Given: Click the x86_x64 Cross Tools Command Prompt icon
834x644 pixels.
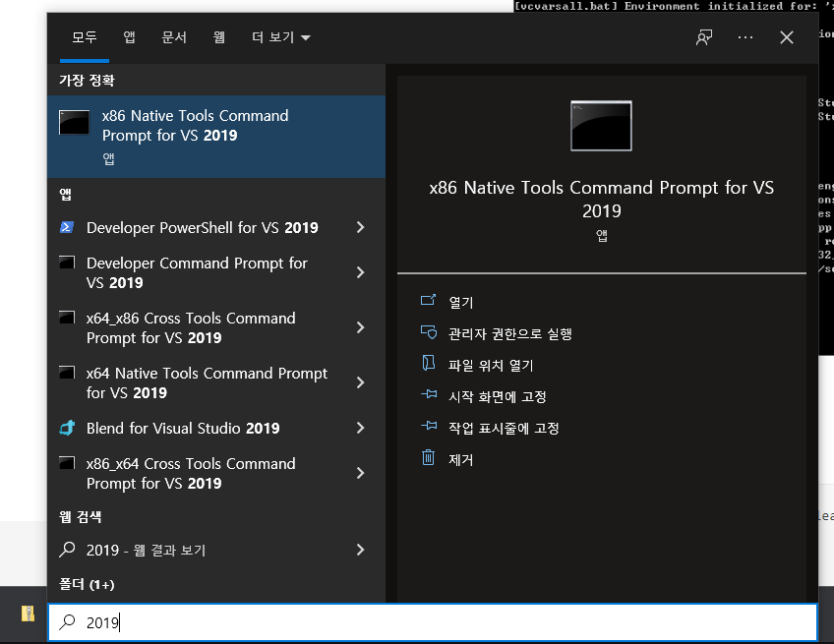Looking at the screenshot, I should pyautogui.click(x=67, y=463).
